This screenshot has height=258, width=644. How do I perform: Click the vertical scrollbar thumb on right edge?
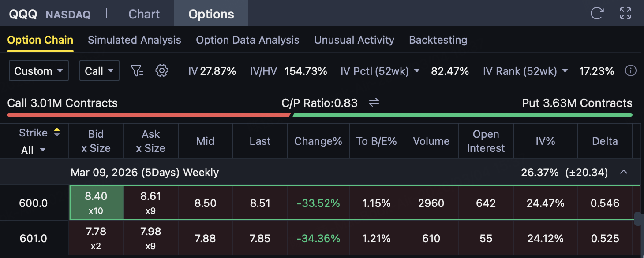point(637,219)
